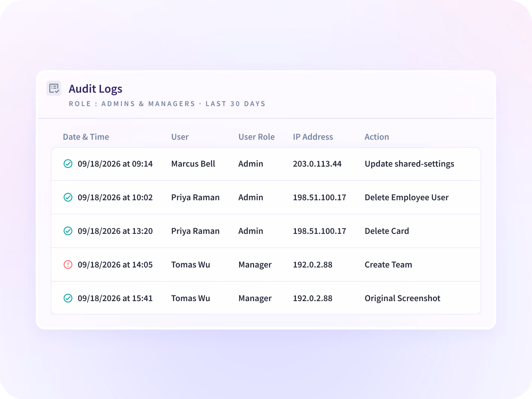Click the Update shared-settings action

(x=409, y=164)
